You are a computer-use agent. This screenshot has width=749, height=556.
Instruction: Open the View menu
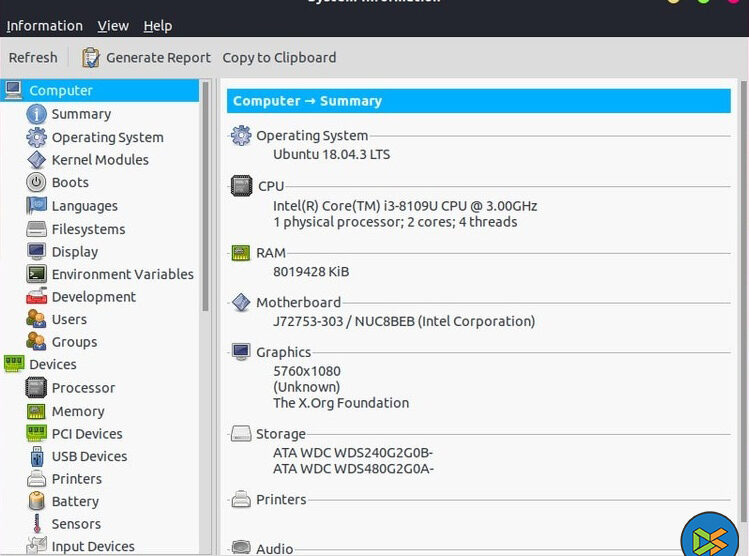[113, 26]
